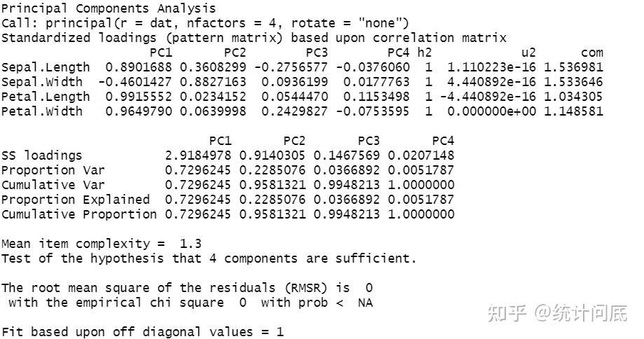Select the Sepal.Width row label
The height and width of the screenshot is (339, 644).
tap(42, 82)
